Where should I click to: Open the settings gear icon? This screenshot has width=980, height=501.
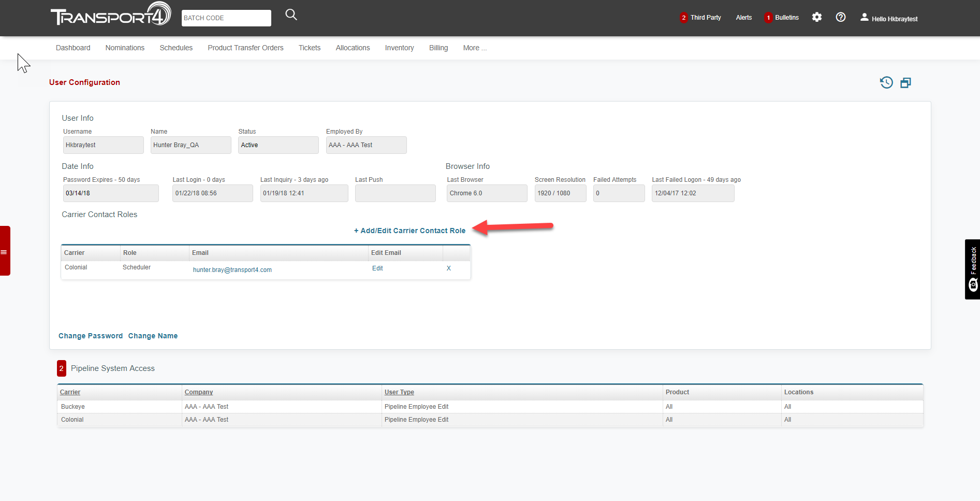pos(817,17)
